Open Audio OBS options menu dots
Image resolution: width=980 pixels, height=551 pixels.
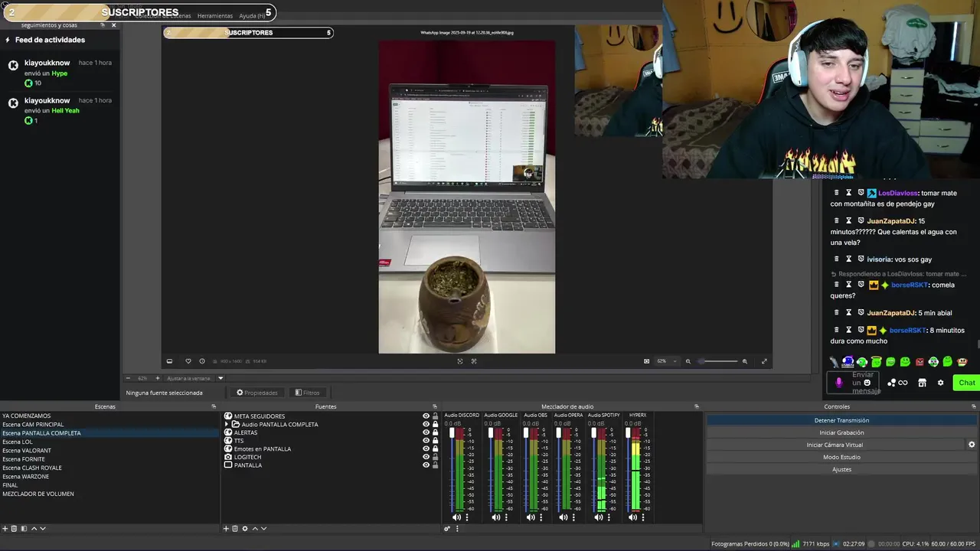[541, 517]
